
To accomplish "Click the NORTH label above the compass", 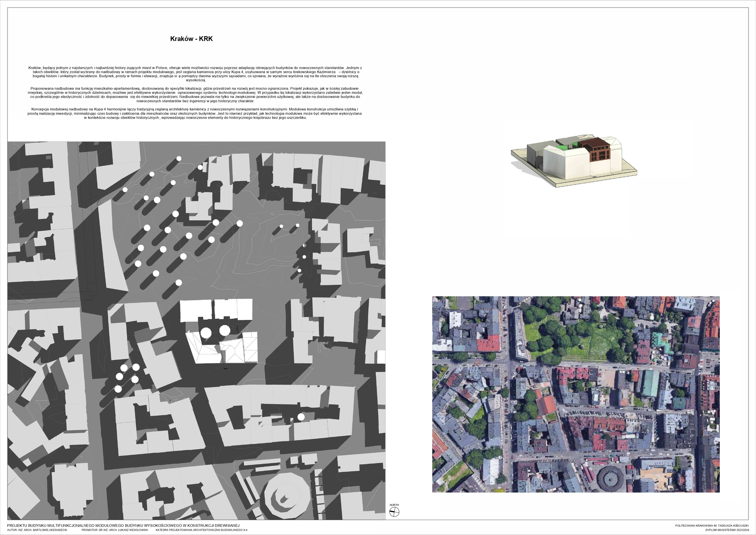I will click(x=394, y=505).
